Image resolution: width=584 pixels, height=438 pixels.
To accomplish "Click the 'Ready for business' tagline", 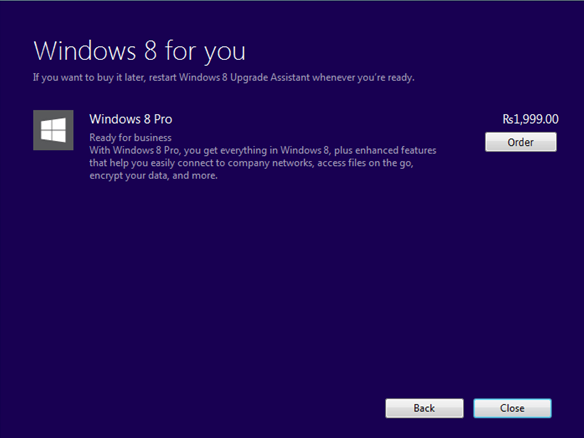I will pyautogui.click(x=130, y=138).
